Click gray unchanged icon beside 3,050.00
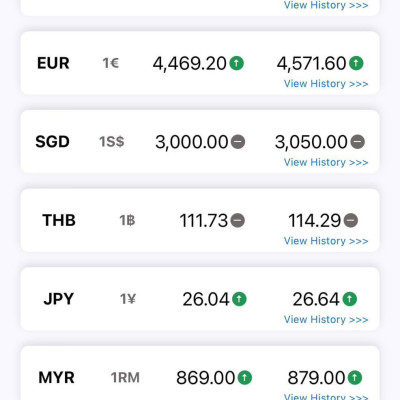The image size is (400, 400). tap(357, 142)
